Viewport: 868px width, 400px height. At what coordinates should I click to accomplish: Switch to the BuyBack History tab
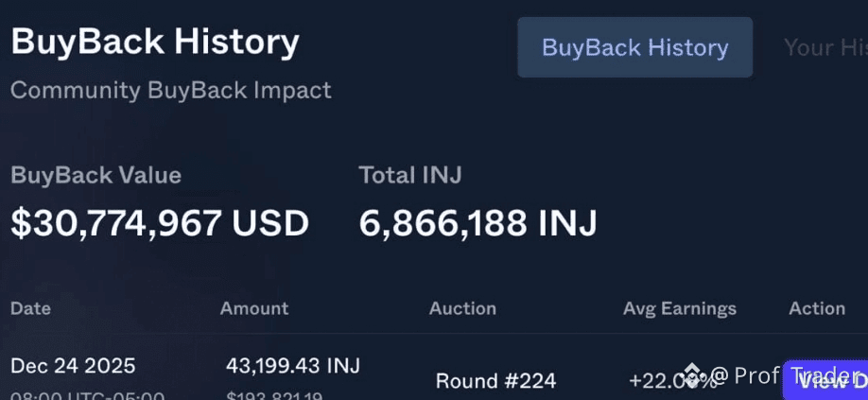(634, 47)
